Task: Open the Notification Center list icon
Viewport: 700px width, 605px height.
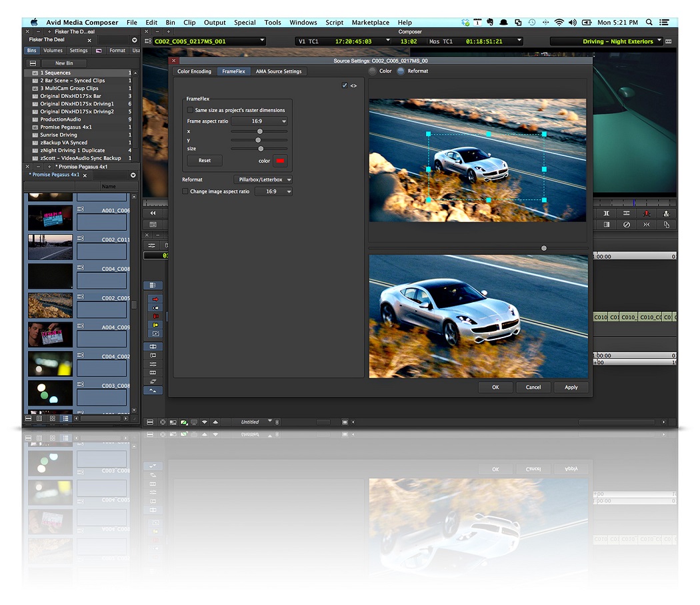Action: 664,22
